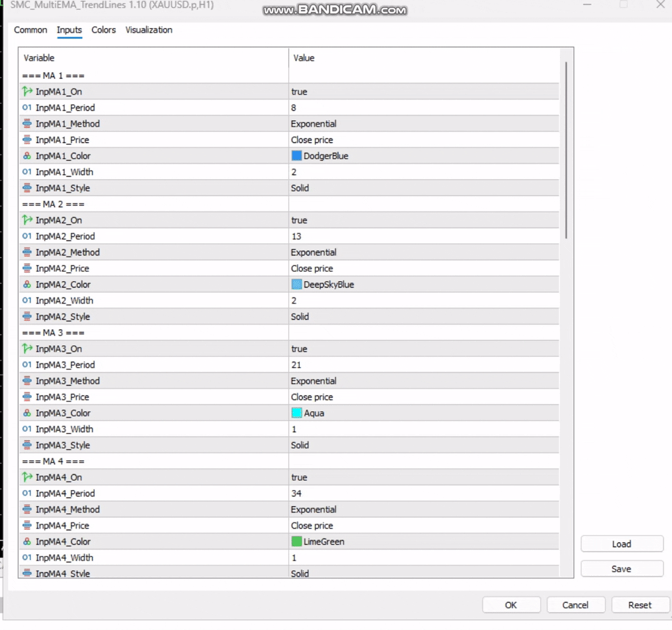672x630 pixels.
Task: Click the integer icon beside InpMA4_Width
Action: tap(27, 557)
